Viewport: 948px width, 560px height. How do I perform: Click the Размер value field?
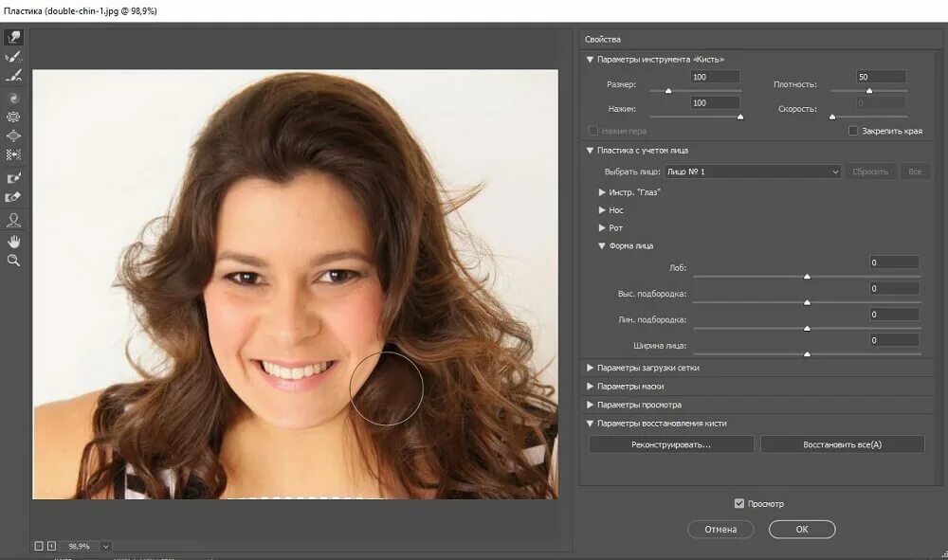(x=715, y=77)
